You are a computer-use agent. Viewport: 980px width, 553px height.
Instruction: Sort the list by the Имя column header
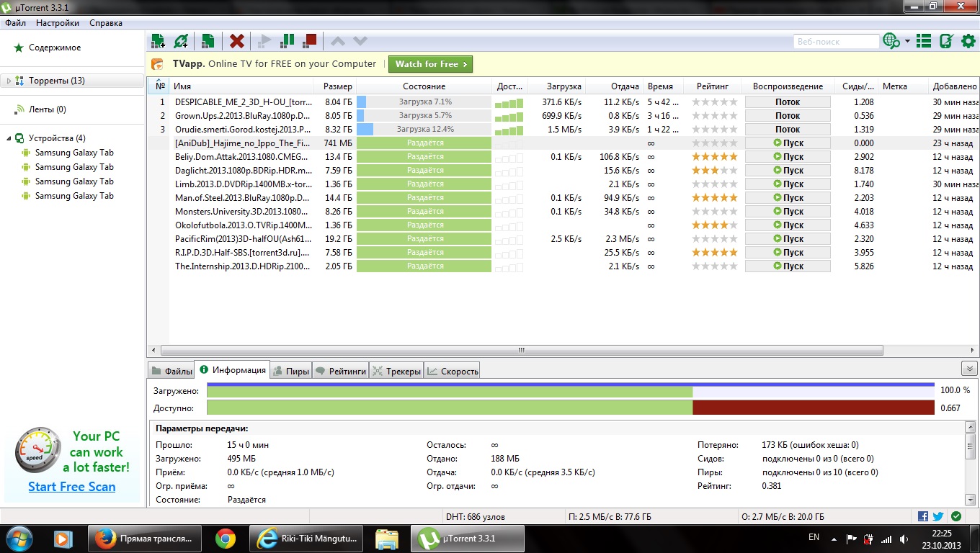pyautogui.click(x=241, y=86)
